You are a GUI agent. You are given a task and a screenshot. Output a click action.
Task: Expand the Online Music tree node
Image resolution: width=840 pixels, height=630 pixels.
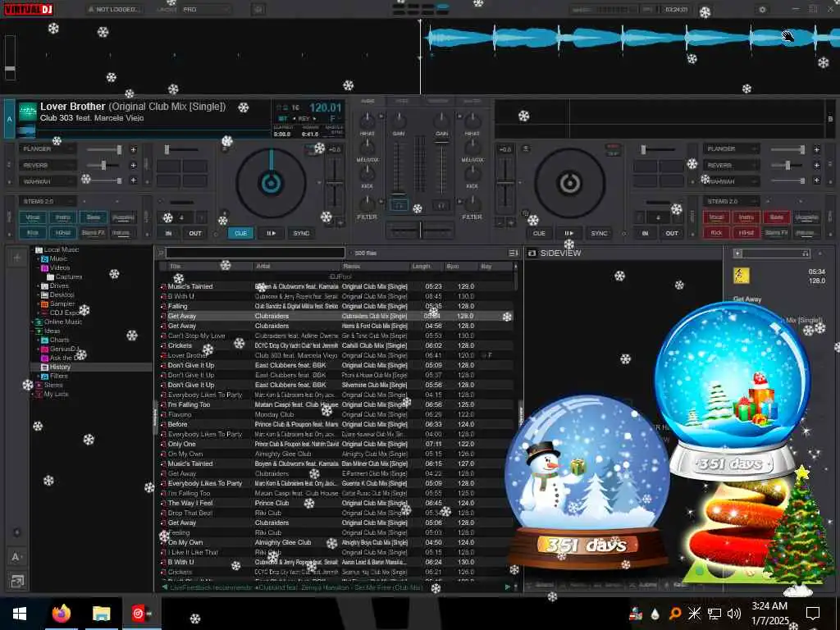click(x=32, y=322)
